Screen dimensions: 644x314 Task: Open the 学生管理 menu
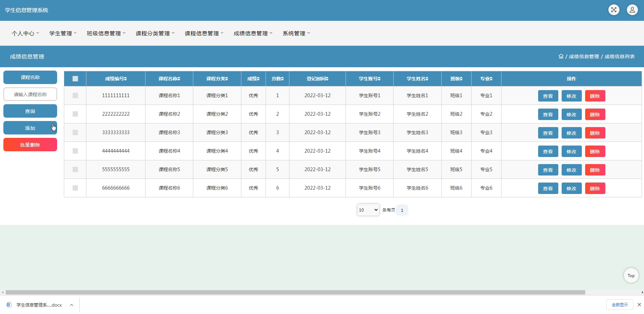coord(63,33)
